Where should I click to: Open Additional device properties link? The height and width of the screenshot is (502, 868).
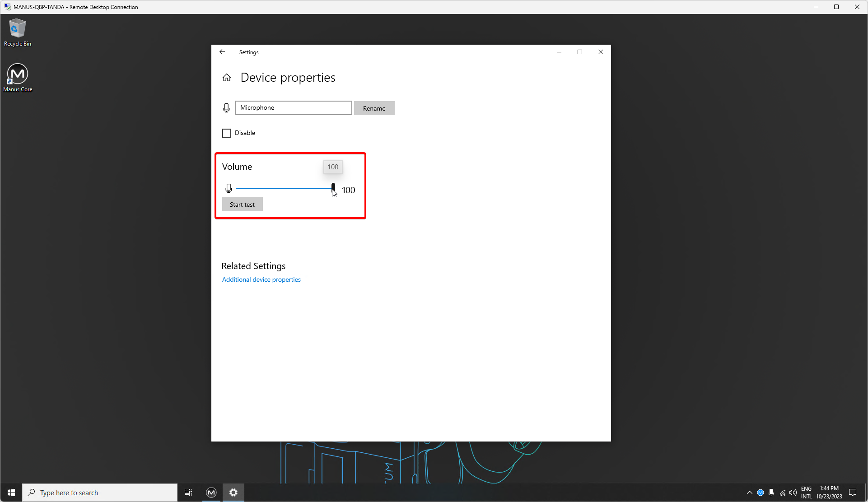coord(261,280)
